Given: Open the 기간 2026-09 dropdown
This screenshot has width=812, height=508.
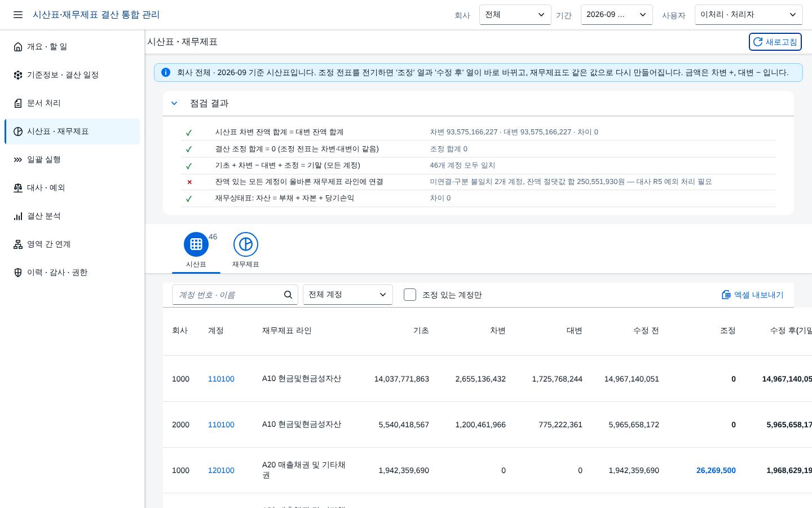Looking at the screenshot, I should (x=616, y=15).
